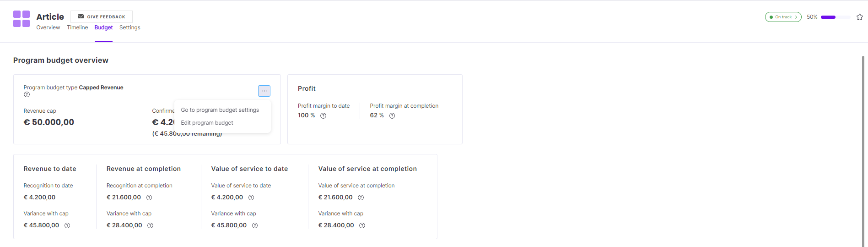Select Go to program budget settings
Image resolution: width=868 pixels, height=247 pixels.
220,110
